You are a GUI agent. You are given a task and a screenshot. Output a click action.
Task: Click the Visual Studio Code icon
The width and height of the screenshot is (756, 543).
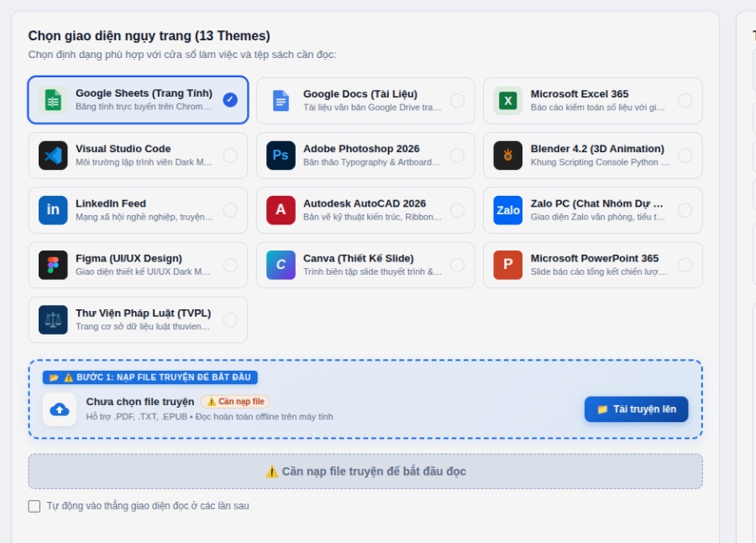53,156
